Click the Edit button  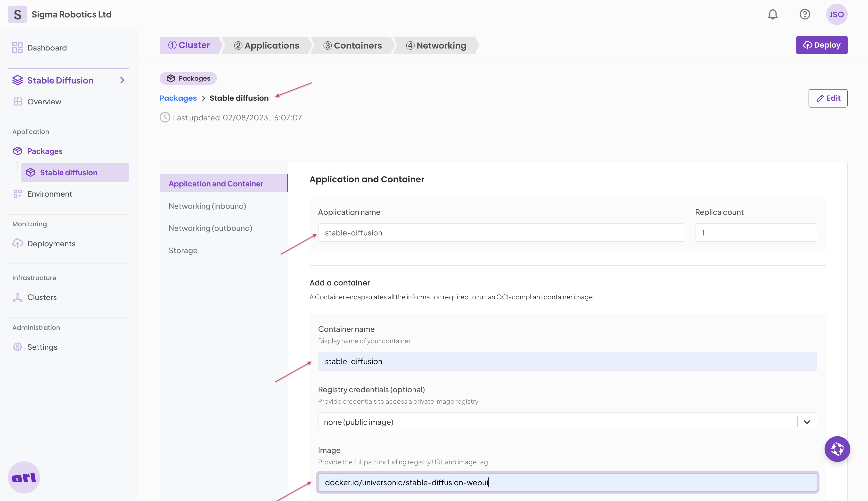[x=828, y=98]
